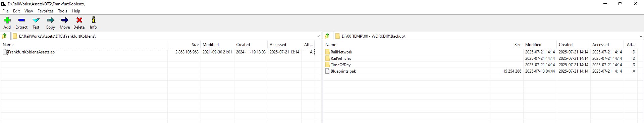The height and width of the screenshot is (123, 644).
Task: Go up one folder in left panel
Action: (x=4, y=36)
